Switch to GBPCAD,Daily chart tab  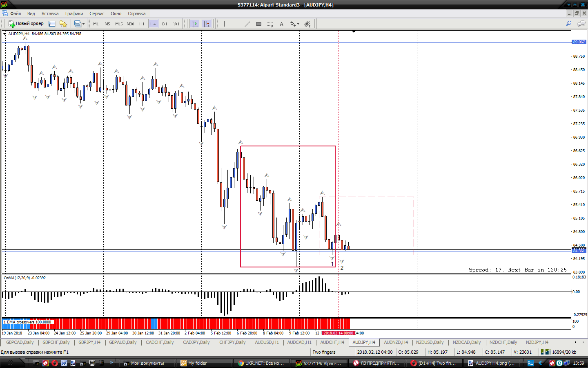pos(20,342)
